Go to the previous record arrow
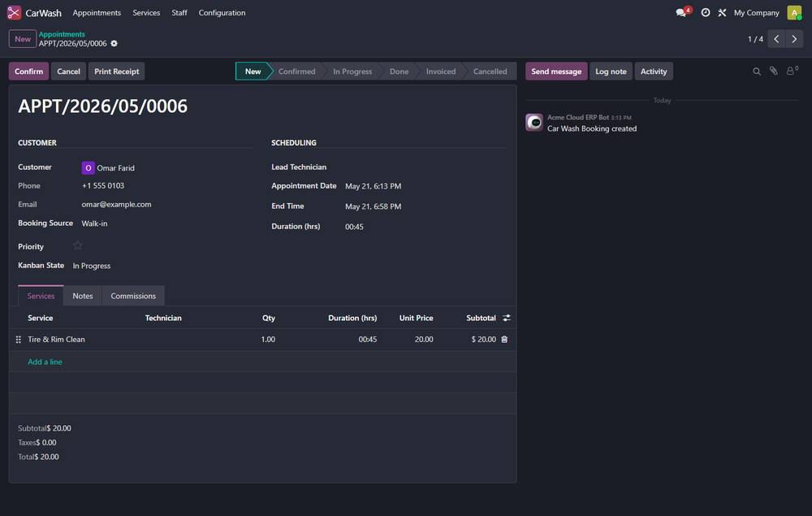 [x=776, y=39]
